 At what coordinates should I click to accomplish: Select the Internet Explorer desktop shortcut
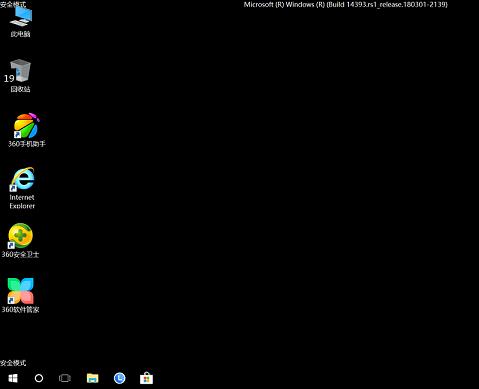(22, 179)
